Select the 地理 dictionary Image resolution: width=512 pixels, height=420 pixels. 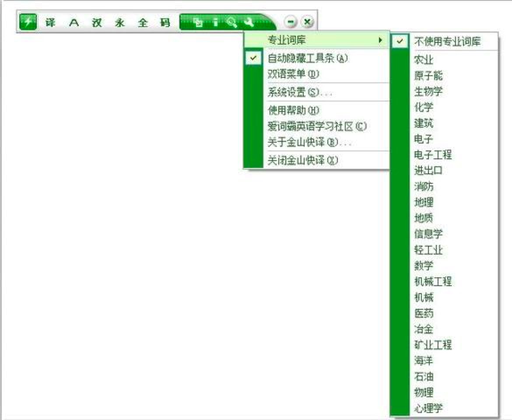click(x=444, y=202)
